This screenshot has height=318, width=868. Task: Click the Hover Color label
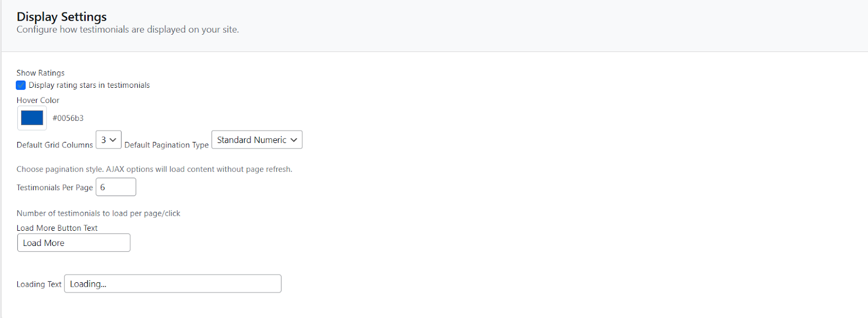38,100
